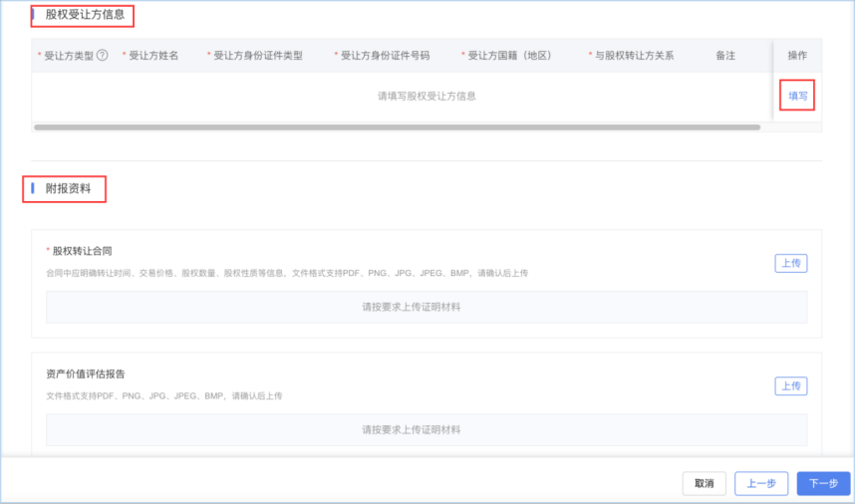Click upload area under 资产价值评估报告
Screen dimensions: 855x504
(x=427, y=430)
